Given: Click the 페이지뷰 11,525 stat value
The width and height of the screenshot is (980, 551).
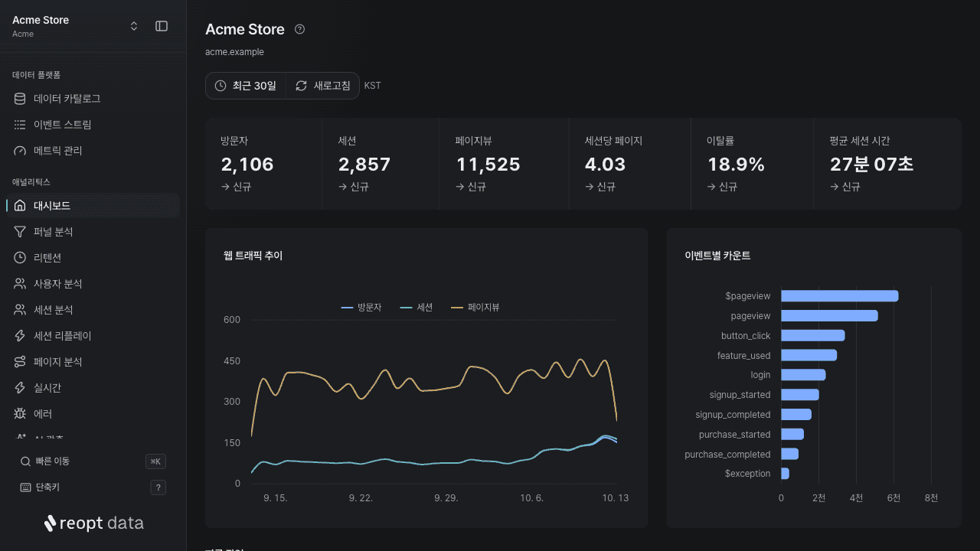Looking at the screenshot, I should pyautogui.click(x=488, y=165).
